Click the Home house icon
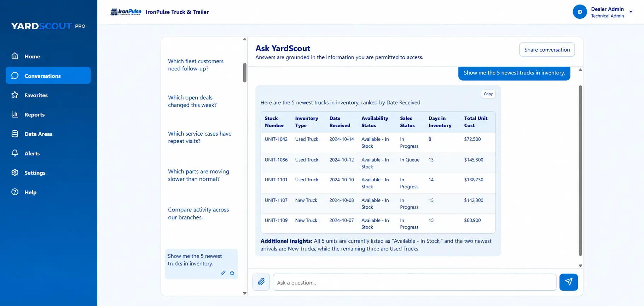The width and height of the screenshot is (644, 306). tap(15, 56)
